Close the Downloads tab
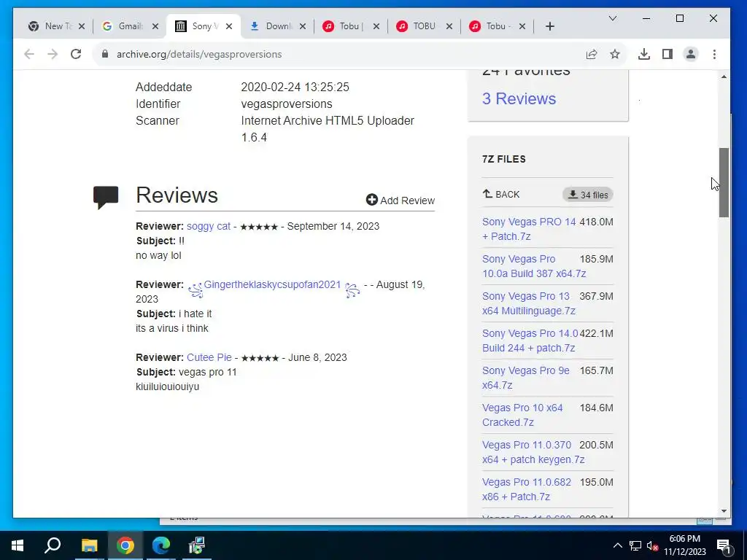This screenshot has width=747, height=560. click(x=303, y=26)
